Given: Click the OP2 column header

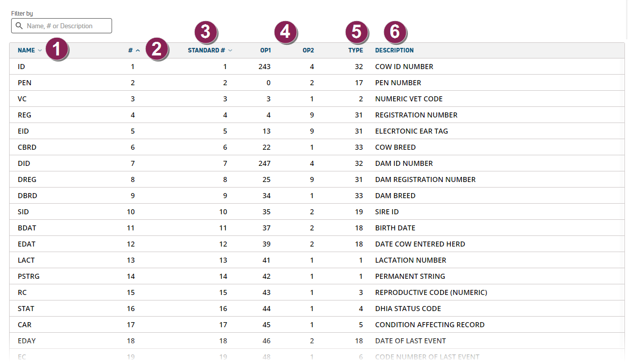Looking at the screenshot, I should (308, 50).
